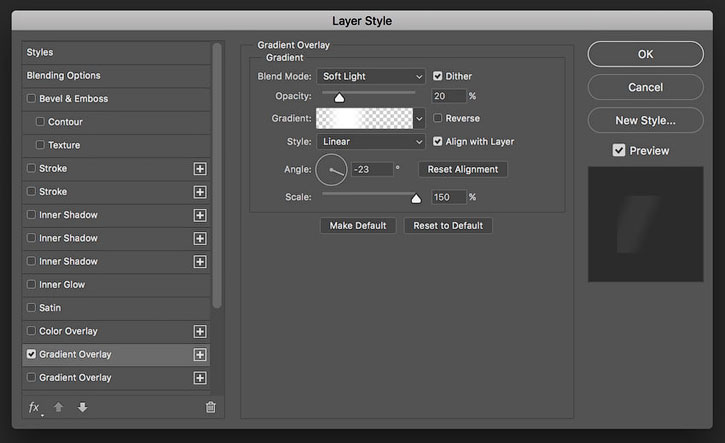Add a duplicate of the checked Gradient Overlay

pyautogui.click(x=200, y=355)
